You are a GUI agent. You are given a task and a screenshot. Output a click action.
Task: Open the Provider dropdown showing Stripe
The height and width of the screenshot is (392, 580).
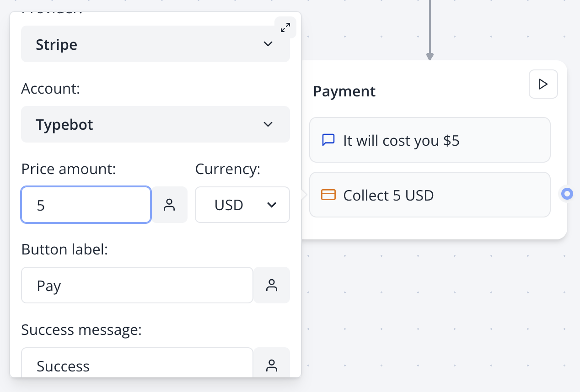156,44
